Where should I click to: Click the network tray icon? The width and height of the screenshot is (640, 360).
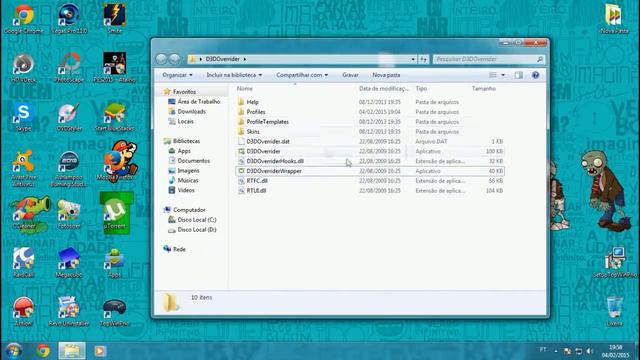pyautogui.click(x=578, y=351)
